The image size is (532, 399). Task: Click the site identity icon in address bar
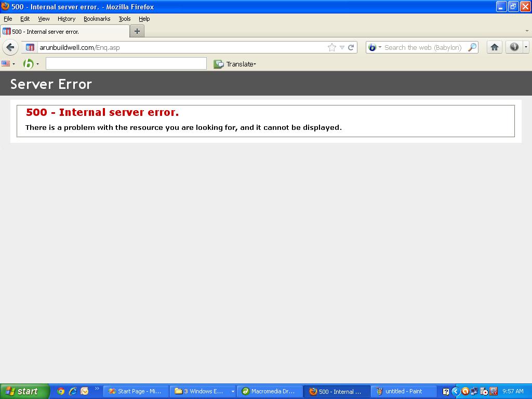pyautogui.click(x=30, y=47)
